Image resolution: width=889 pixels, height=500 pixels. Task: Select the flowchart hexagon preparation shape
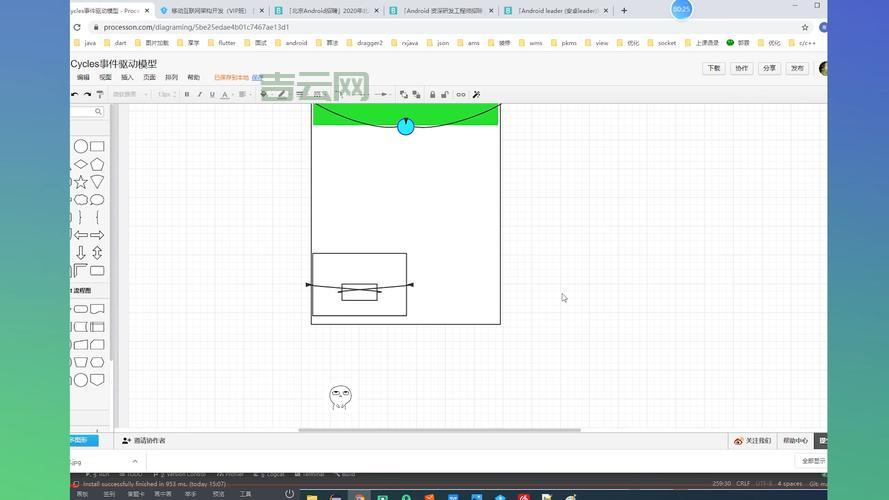click(98, 362)
